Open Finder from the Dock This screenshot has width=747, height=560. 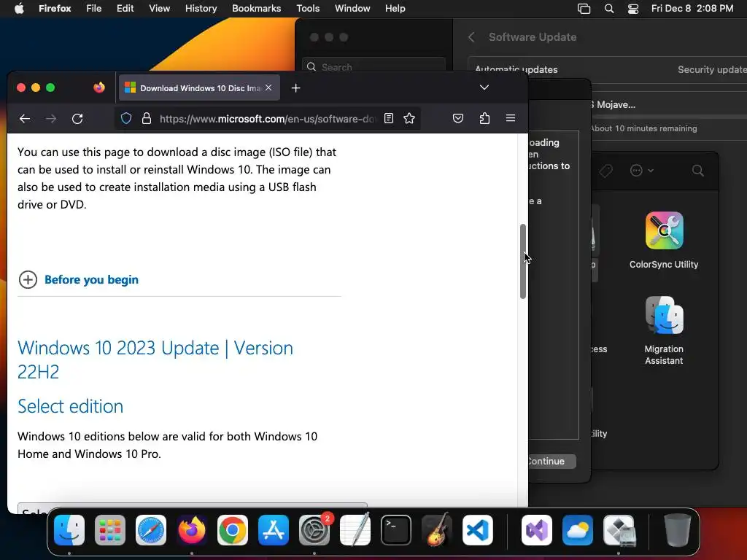click(69, 530)
